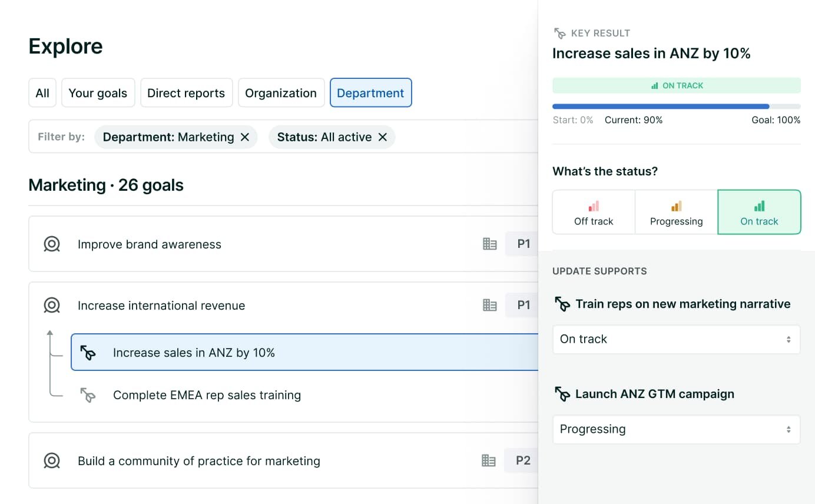Set status to Progressing
This screenshot has height=504, width=815.
click(676, 213)
